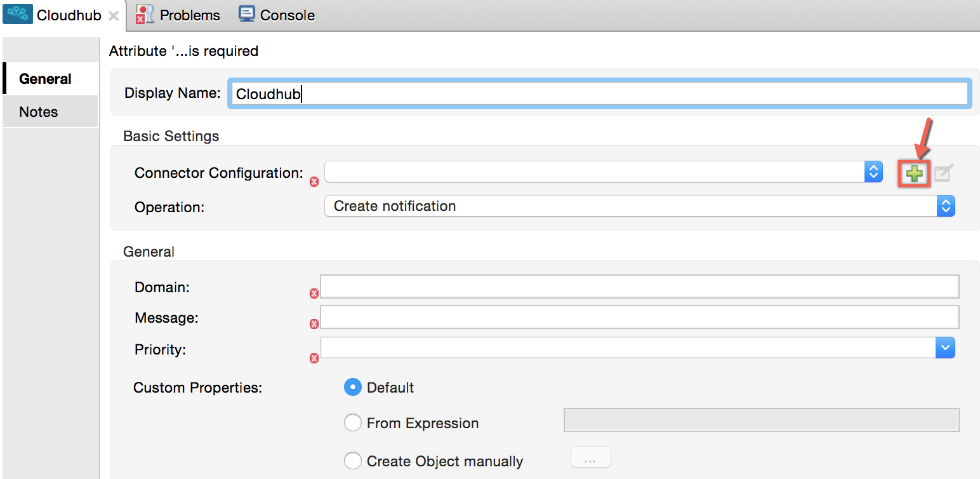Click the Problems view icon
This screenshot has height=479, width=980.
(145, 15)
